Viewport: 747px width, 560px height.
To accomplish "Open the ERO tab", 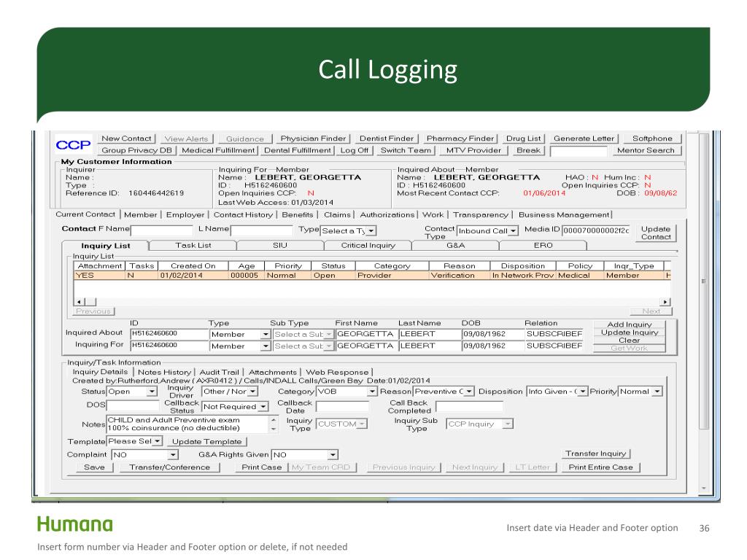I will (543, 245).
